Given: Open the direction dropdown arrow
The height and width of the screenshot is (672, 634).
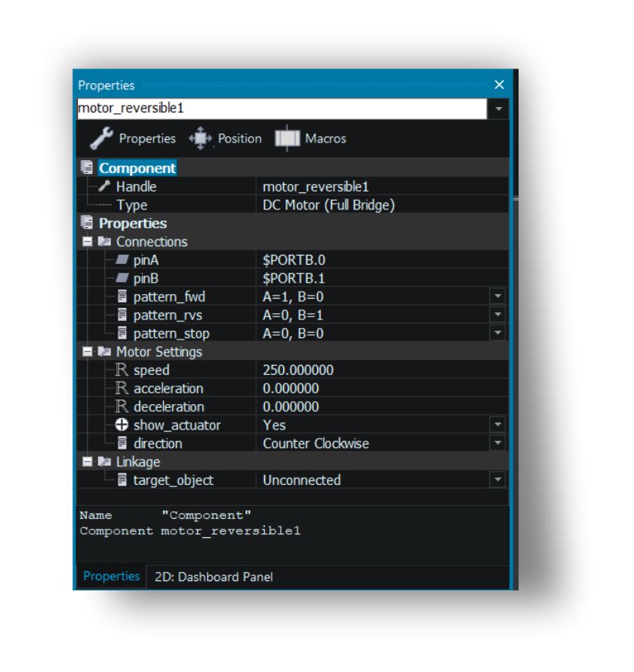Looking at the screenshot, I should (498, 443).
